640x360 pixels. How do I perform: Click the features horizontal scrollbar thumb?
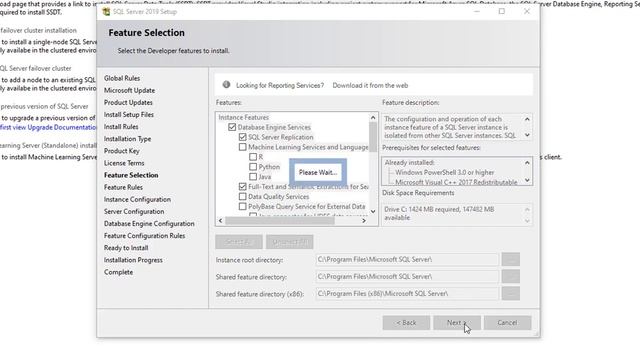pos(280,221)
